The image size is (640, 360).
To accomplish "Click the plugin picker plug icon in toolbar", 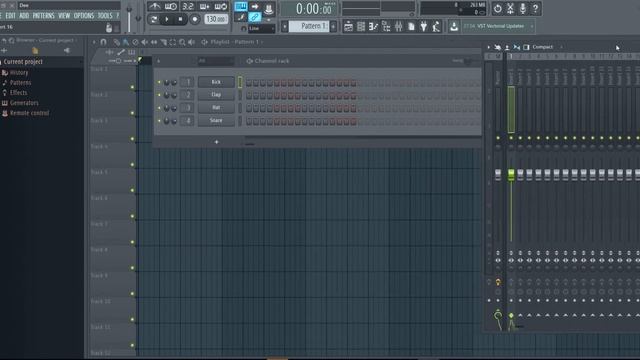I will pyautogui.click(x=424, y=27).
